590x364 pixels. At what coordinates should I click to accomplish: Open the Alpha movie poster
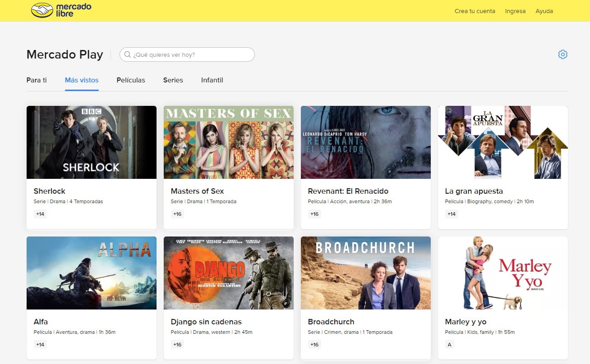point(92,273)
